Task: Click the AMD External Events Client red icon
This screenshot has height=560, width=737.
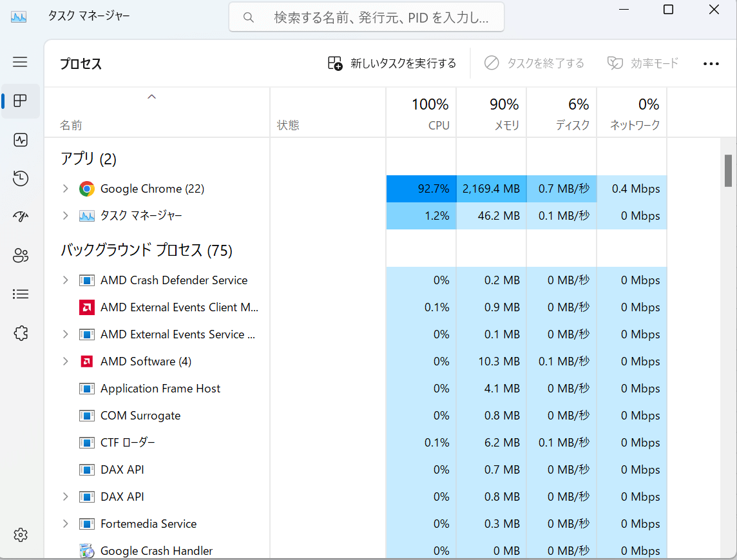Action: pyautogui.click(x=86, y=307)
